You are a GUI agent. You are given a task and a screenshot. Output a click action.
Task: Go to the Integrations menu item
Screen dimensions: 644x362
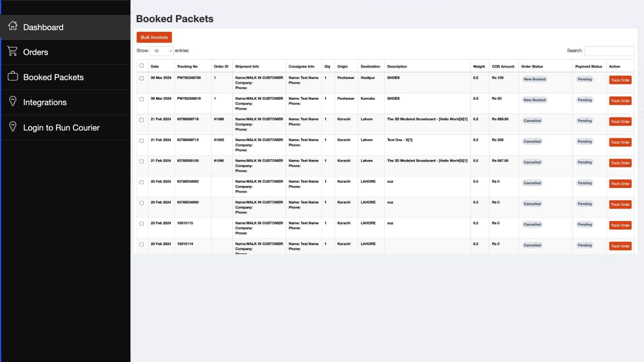[x=45, y=103]
